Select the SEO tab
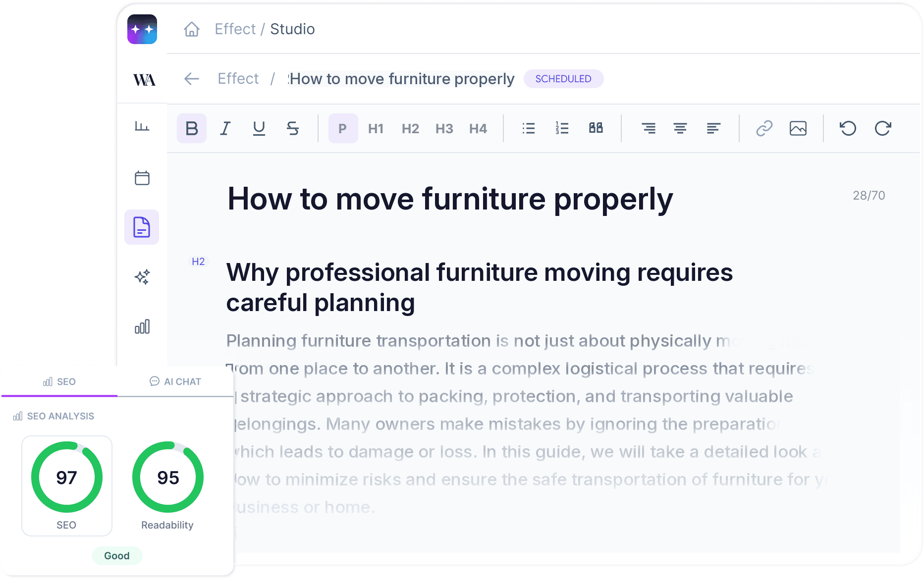Viewport: 924px width, 580px height. 59,381
